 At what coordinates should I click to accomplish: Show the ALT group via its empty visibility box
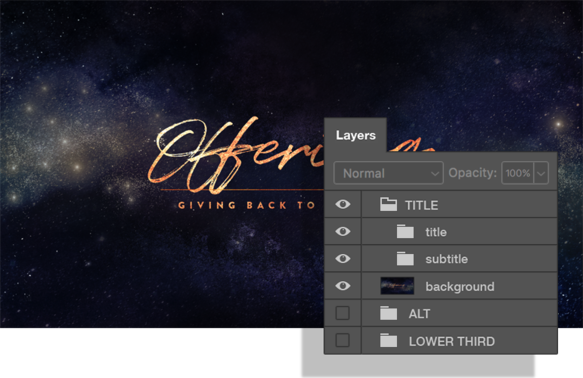342,313
